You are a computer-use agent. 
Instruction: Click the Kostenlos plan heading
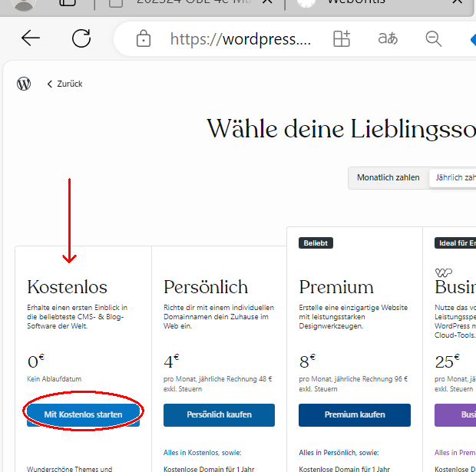[67, 287]
